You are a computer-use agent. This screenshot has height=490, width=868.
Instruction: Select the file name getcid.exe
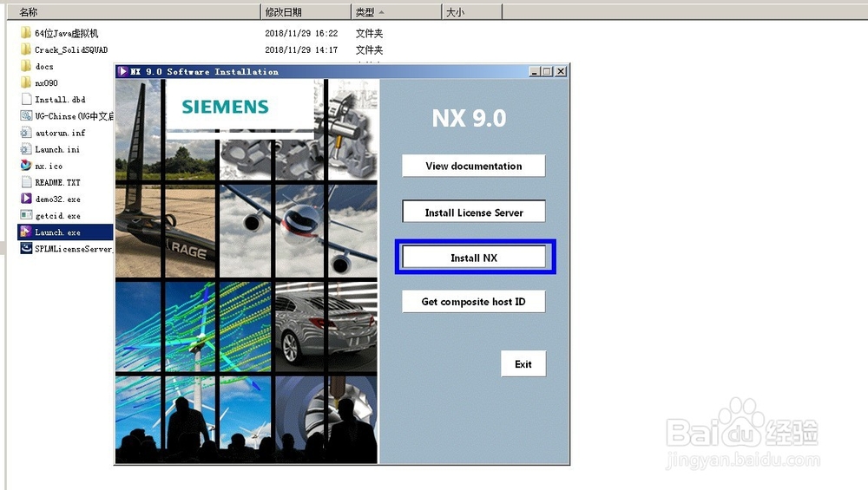57,216
